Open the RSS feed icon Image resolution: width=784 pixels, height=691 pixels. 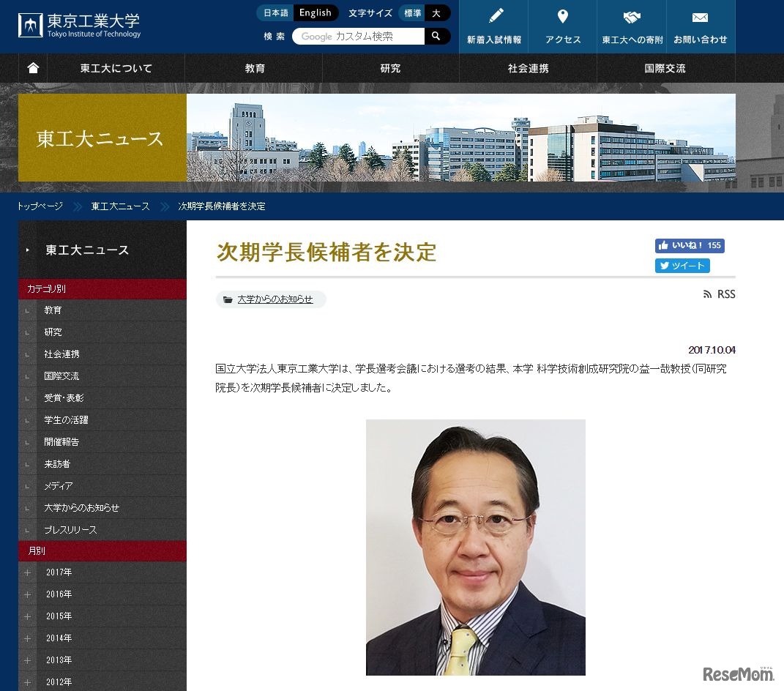point(706,294)
